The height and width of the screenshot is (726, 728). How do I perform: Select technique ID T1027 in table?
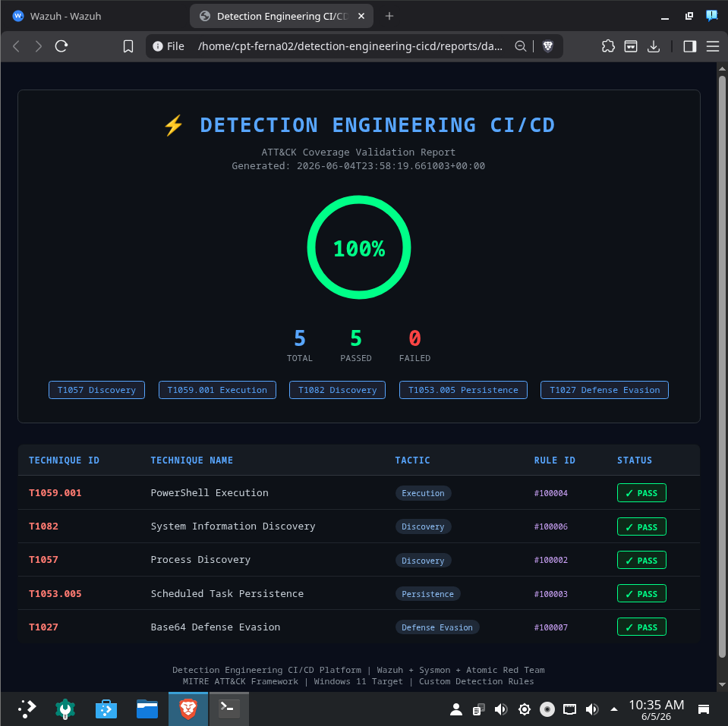tap(43, 627)
